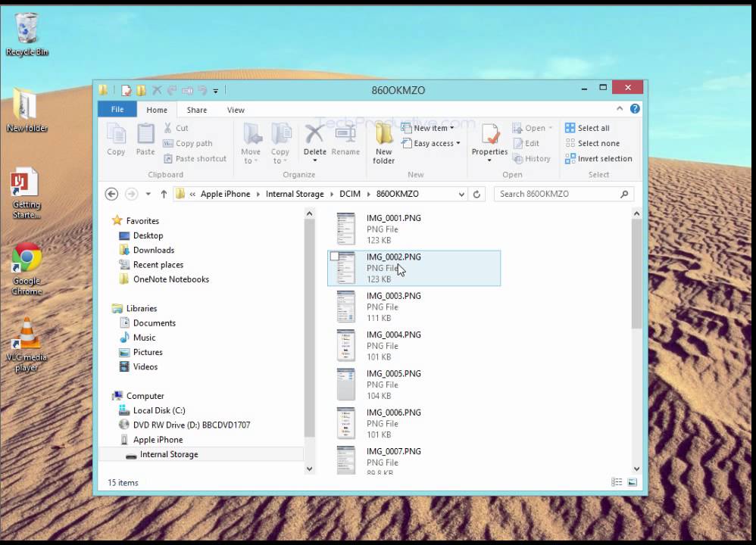Open Videos library
756x545 pixels.
click(x=139, y=366)
